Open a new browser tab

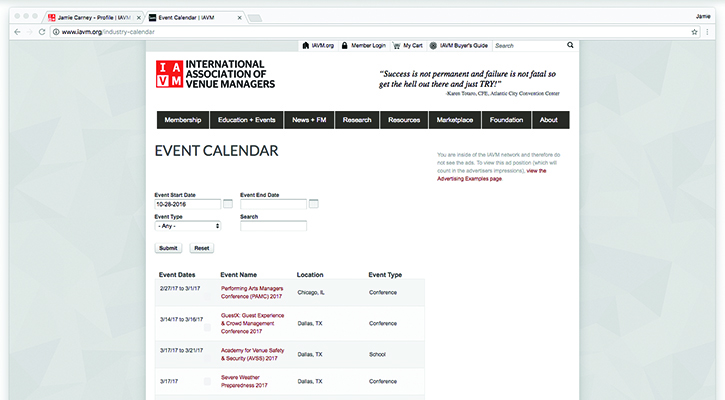[255, 18]
